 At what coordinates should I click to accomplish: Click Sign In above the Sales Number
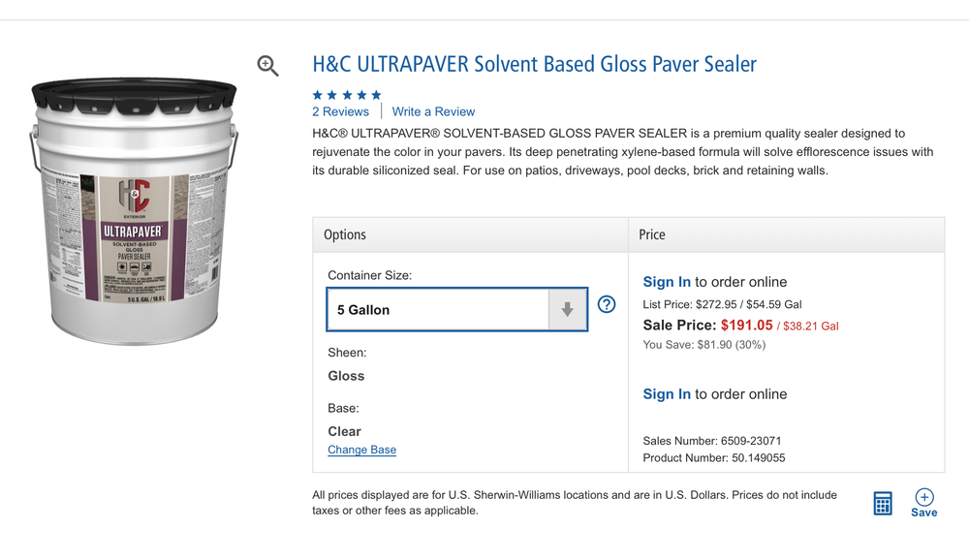click(x=667, y=394)
